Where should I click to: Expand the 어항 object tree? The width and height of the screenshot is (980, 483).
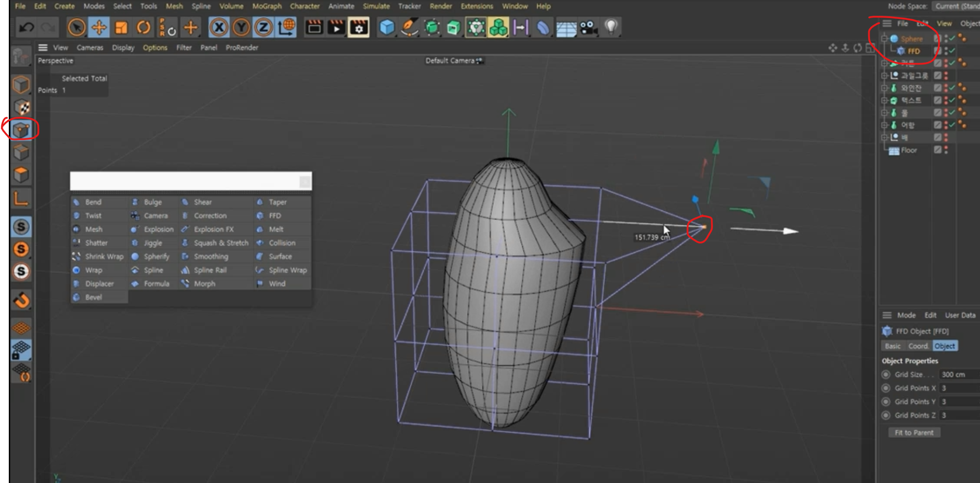click(884, 125)
